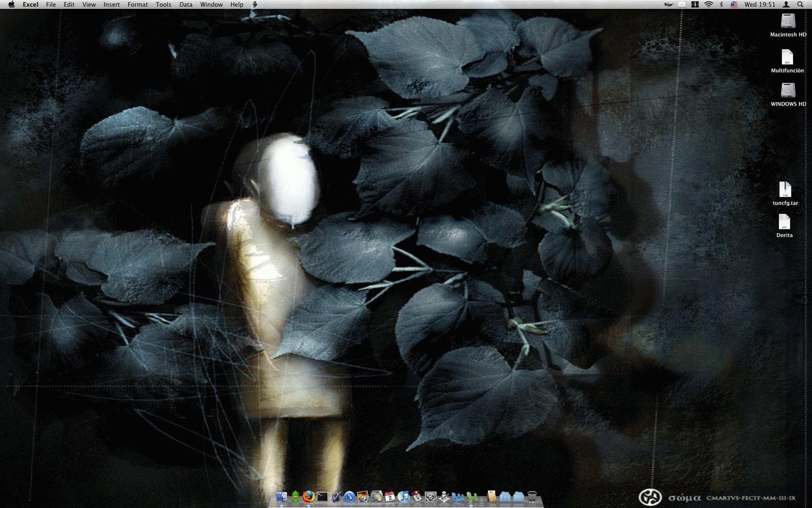The image size is (812, 508).
Task: Open the Wi-Fi status menu
Action: (708, 4)
